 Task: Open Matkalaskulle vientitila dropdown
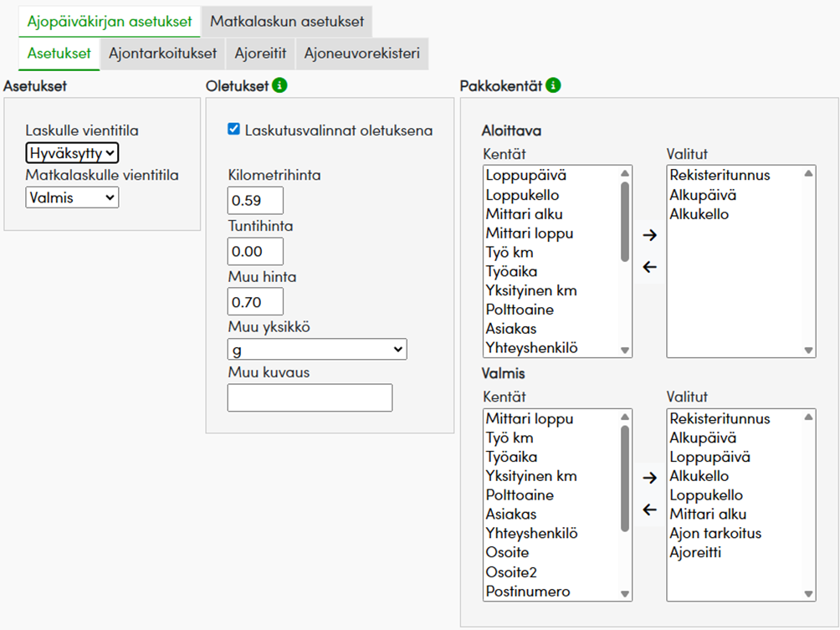(72, 197)
